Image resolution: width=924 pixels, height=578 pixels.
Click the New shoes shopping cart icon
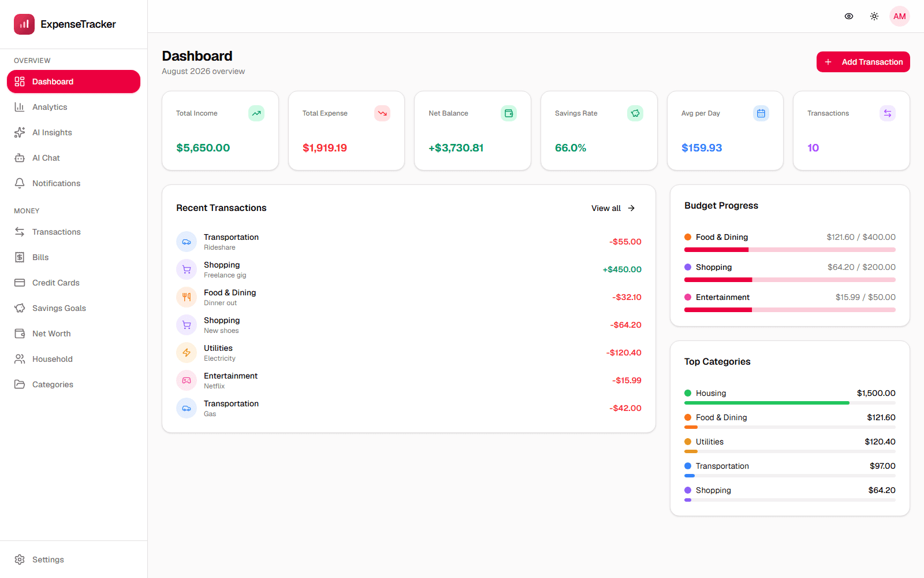[187, 325]
